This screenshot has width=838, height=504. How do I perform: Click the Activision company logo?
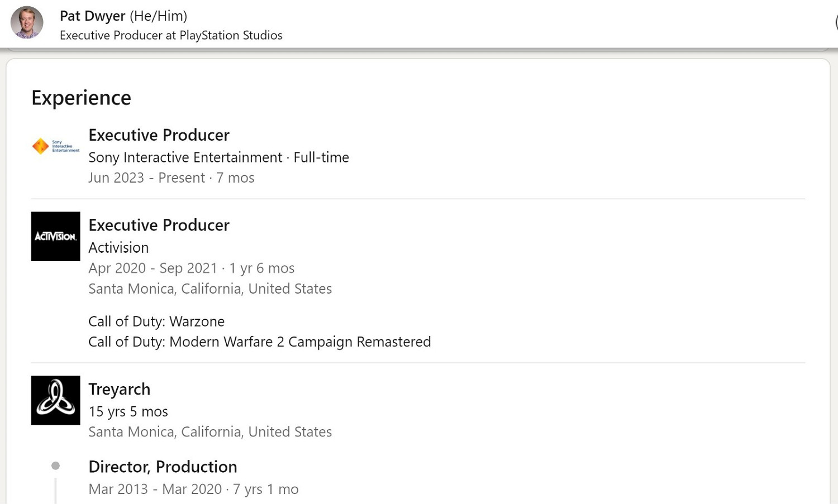tap(55, 236)
